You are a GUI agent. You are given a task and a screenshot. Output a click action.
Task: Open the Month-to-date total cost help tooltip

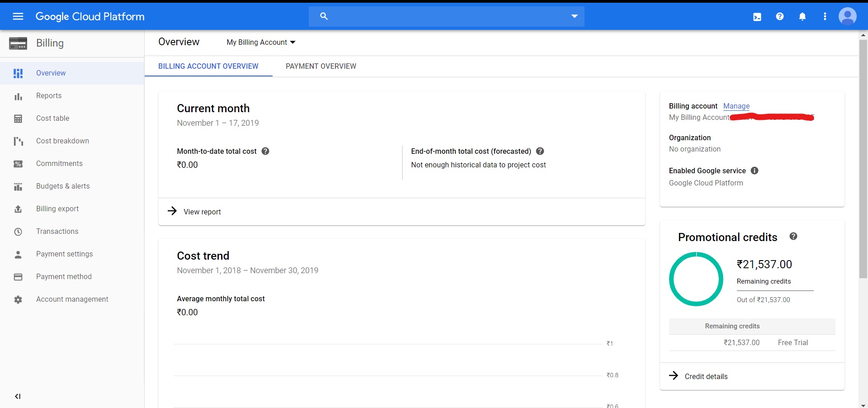coord(265,151)
